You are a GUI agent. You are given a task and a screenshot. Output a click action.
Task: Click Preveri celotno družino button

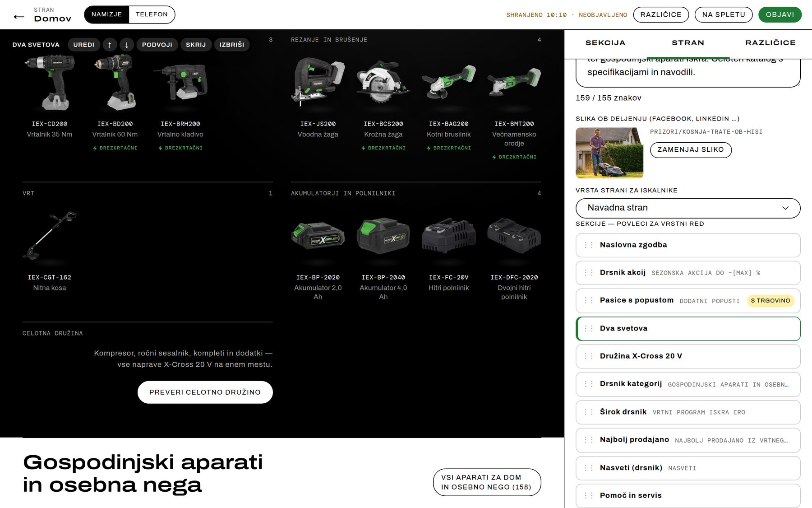(x=205, y=392)
